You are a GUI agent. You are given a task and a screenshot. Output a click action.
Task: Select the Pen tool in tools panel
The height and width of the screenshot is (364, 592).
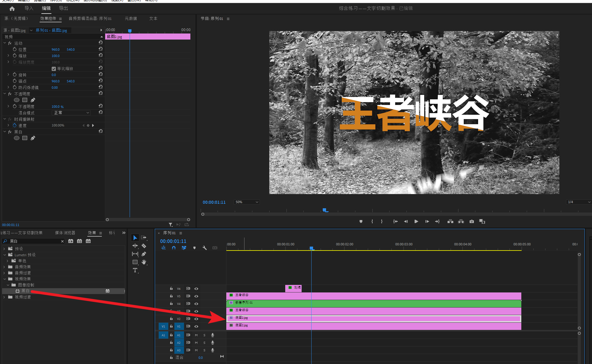tap(144, 254)
